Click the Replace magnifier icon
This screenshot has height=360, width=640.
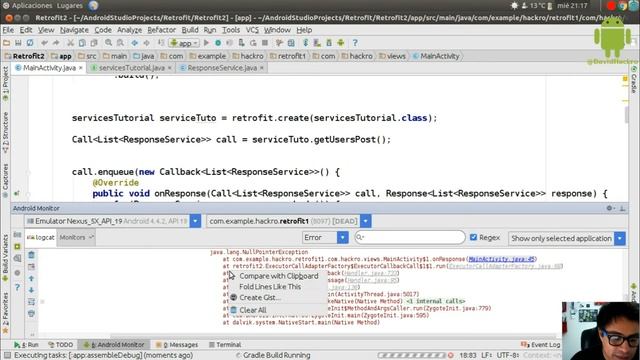120,43
